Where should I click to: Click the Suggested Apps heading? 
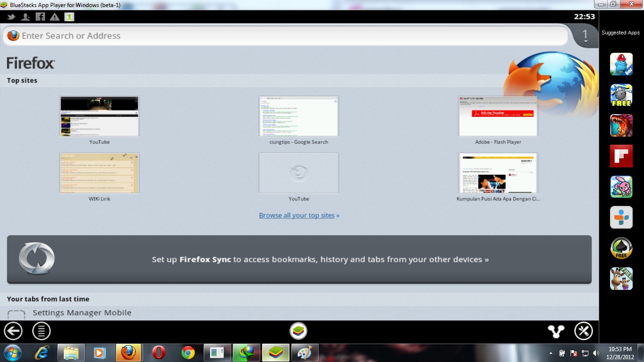pos(620,33)
